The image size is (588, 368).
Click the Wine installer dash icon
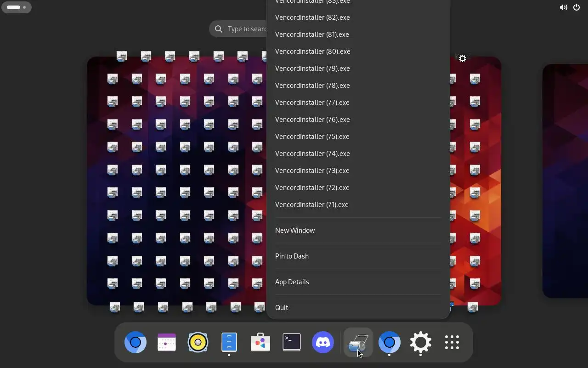(358, 342)
